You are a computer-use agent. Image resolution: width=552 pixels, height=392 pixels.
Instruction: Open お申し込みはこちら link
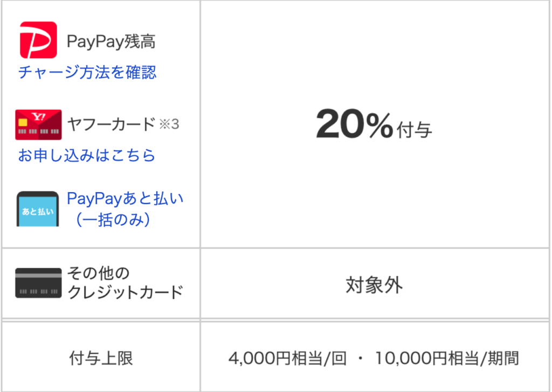pos(87,155)
